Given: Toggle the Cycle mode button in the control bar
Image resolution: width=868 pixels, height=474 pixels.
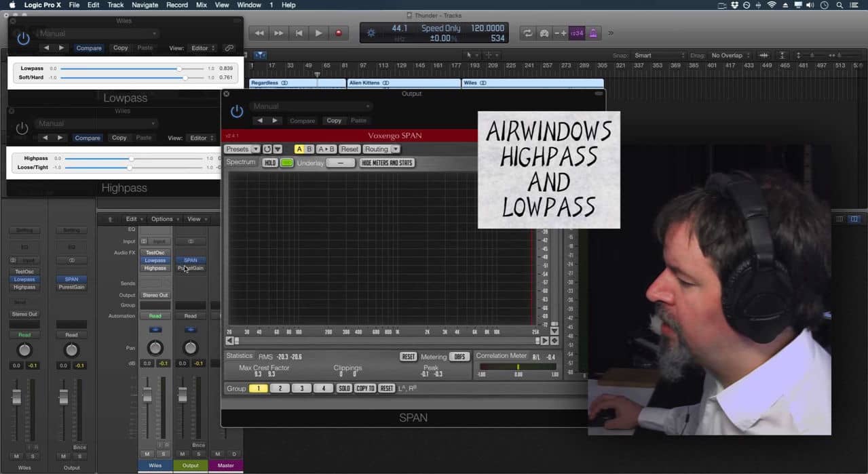Looking at the screenshot, I should pyautogui.click(x=527, y=33).
